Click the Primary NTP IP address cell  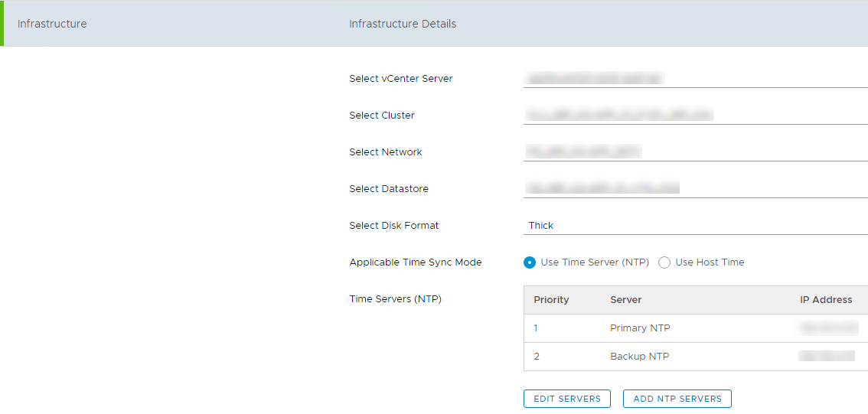point(828,328)
